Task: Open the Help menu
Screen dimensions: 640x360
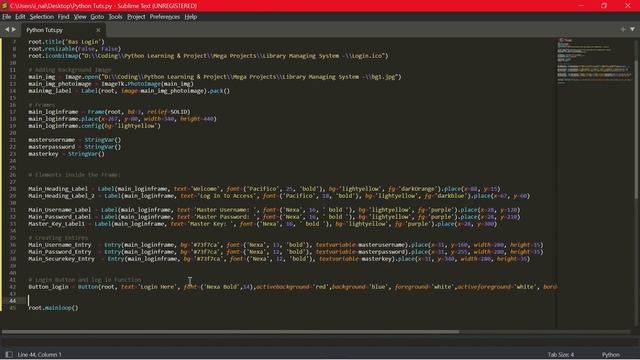Action: [x=191, y=17]
